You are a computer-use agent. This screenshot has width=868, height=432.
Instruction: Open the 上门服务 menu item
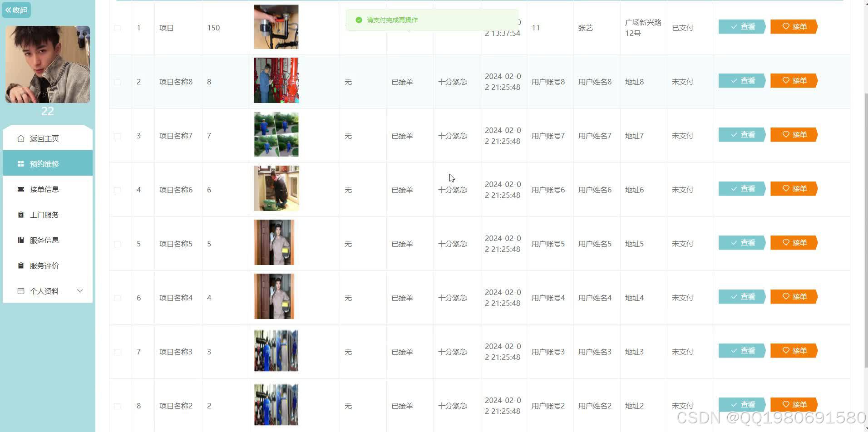(48, 215)
